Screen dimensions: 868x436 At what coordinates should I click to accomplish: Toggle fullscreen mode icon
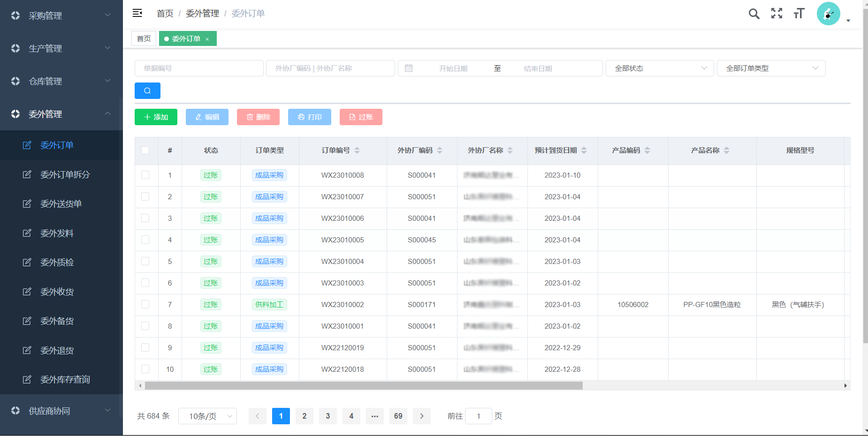pyautogui.click(x=777, y=14)
